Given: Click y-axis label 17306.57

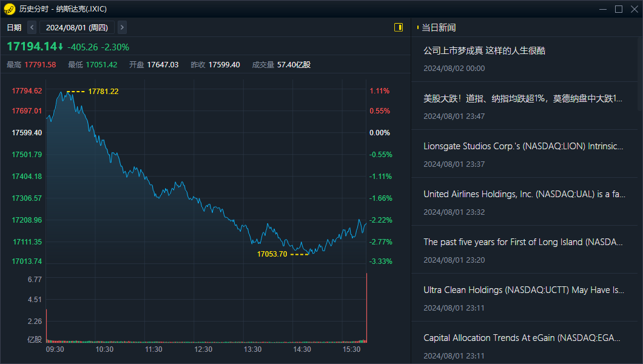Looking at the screenshot, I should [27, 198].
